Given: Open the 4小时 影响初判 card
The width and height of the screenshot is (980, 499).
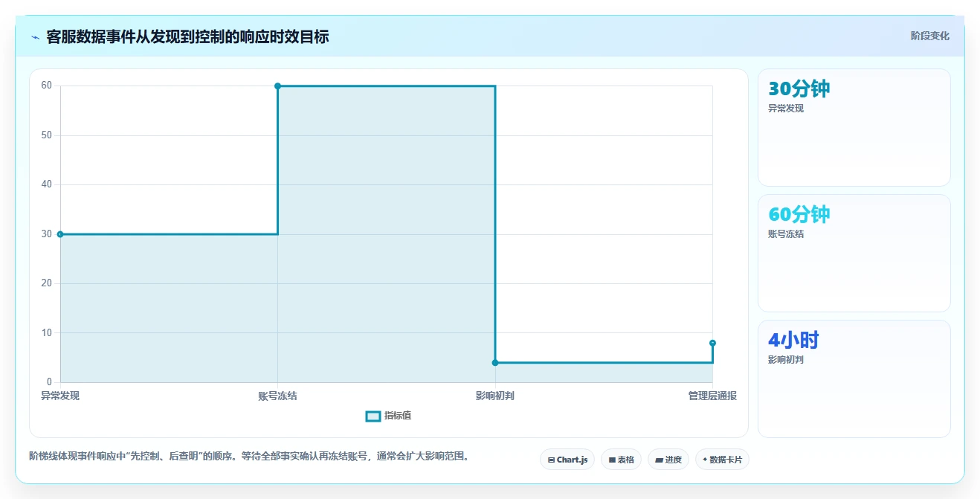Looking at the screenshot, I should coord(854,379).
